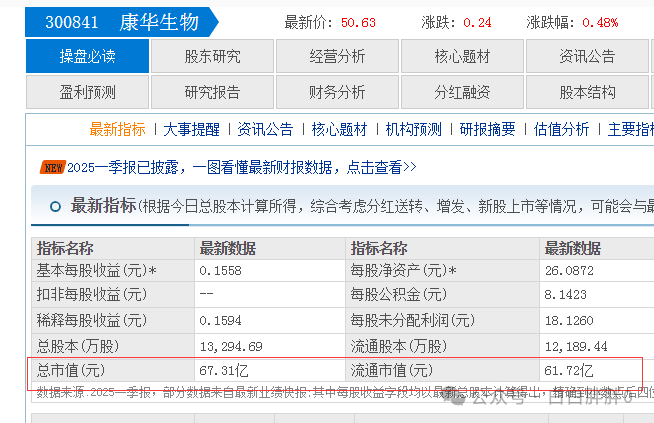
Task: Select the 每股未分配利润(元) label
Action: (413, 320)
